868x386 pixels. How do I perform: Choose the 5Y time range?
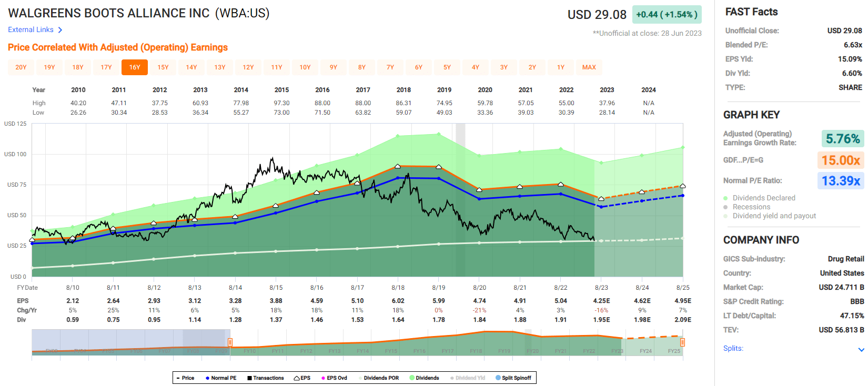point(447,67)
